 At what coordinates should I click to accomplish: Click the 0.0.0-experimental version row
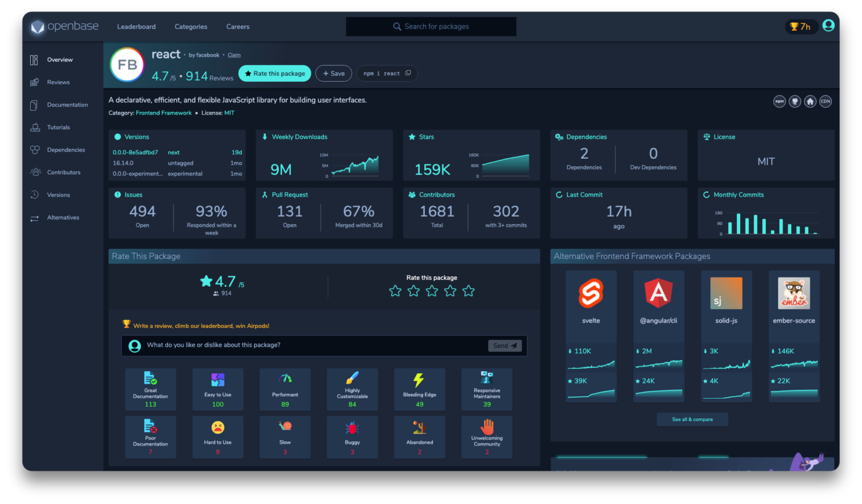(x=177, y=174)
